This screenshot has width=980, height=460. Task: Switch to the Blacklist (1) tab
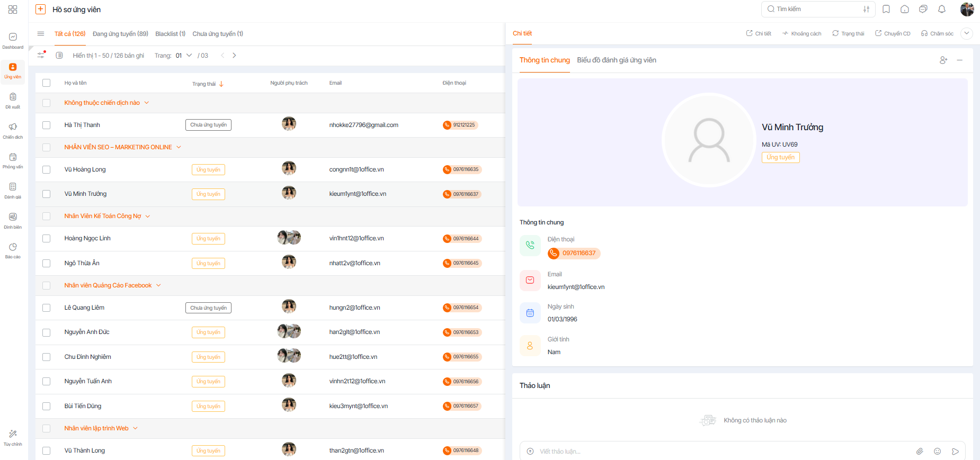pyautogui.click(x=170, y=34)
